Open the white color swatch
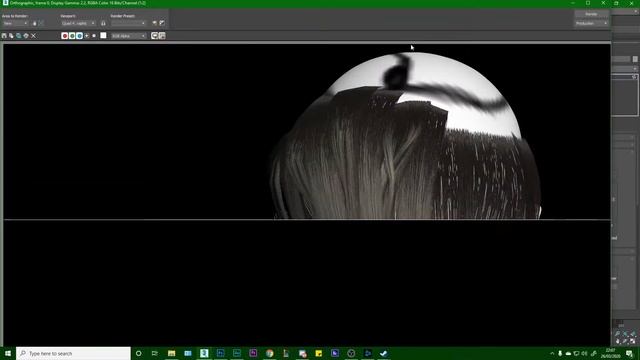Image resolution: width=640 pixels, height=360 pixels. click(x=103, y=36)
